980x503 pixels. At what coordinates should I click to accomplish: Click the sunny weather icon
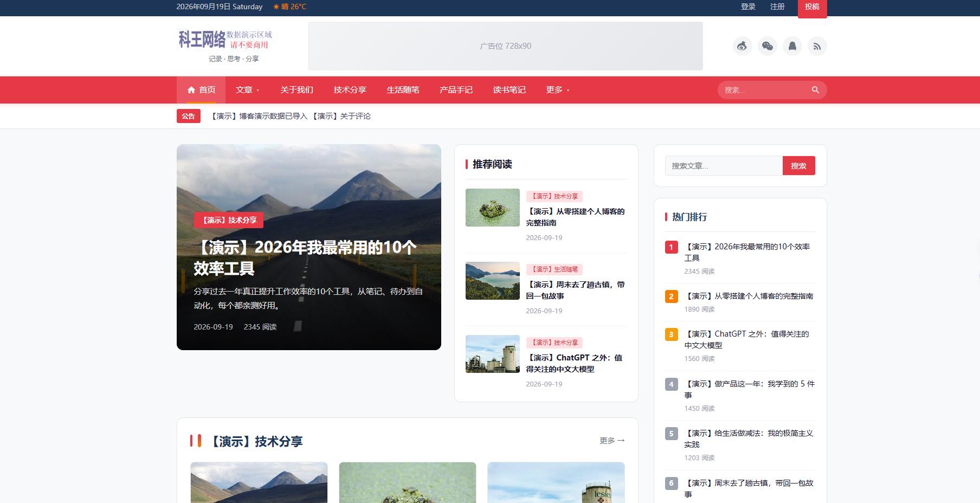tap(276, 7)
